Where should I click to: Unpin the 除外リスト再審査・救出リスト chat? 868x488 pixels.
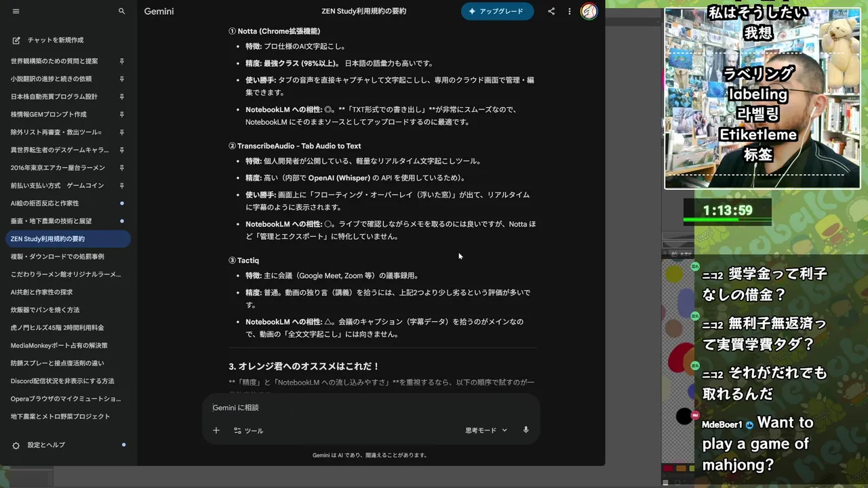[x=122, y=132]
